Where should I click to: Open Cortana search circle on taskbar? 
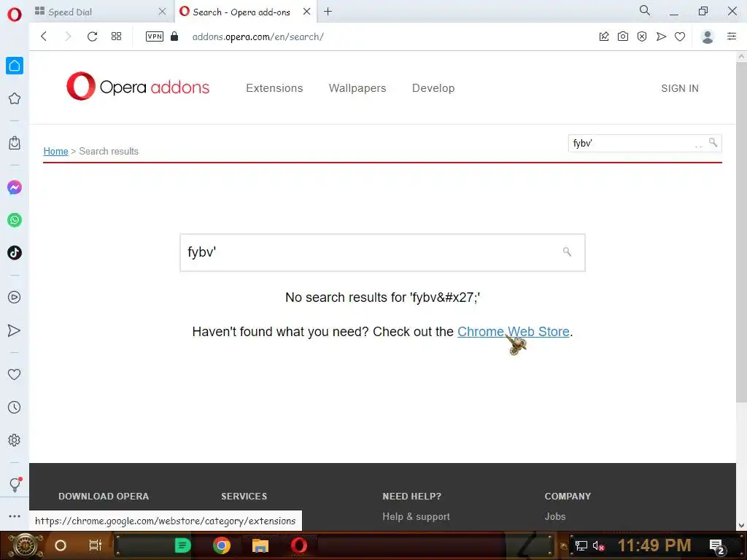coord(61,545)
